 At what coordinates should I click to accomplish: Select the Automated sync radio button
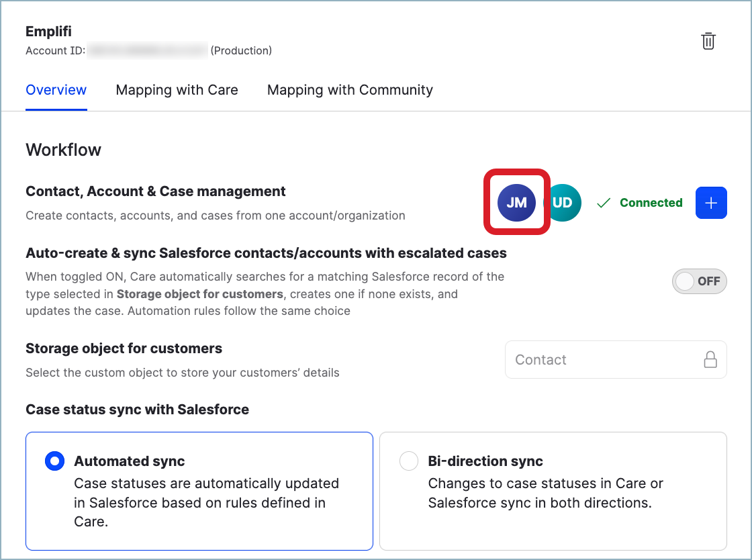(54, 461)
